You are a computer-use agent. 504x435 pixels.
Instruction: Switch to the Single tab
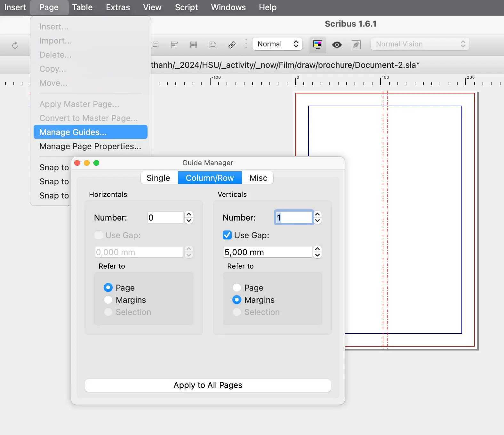point(158,178)
